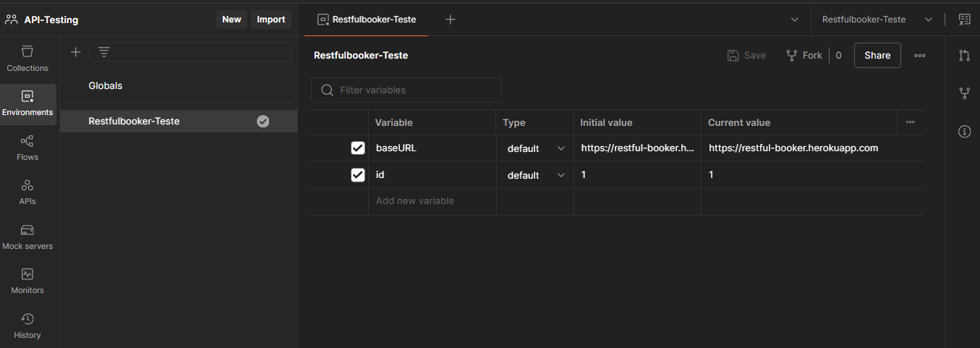Disable the id variable checkbox
The image size is (980, 348).
358,175
